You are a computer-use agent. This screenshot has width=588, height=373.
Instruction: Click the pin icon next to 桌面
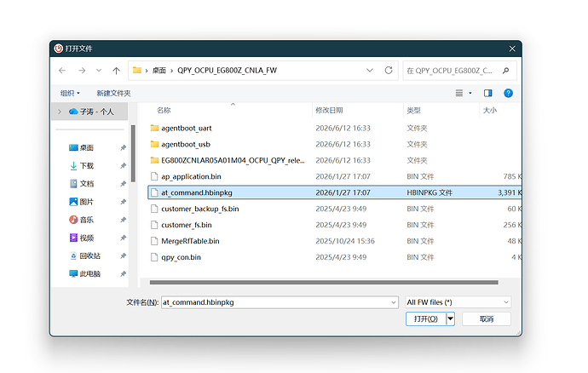(x=123, y=147)
